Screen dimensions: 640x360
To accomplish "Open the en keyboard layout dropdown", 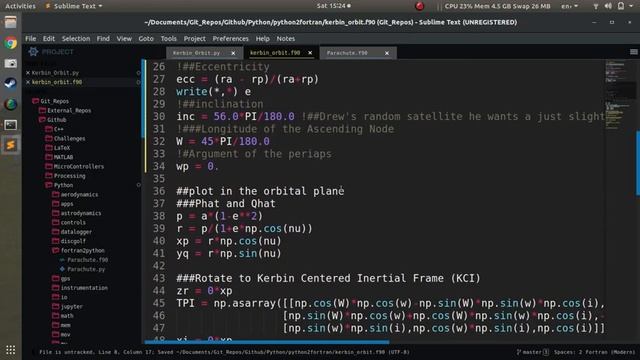I will click(x=569, y=6).
